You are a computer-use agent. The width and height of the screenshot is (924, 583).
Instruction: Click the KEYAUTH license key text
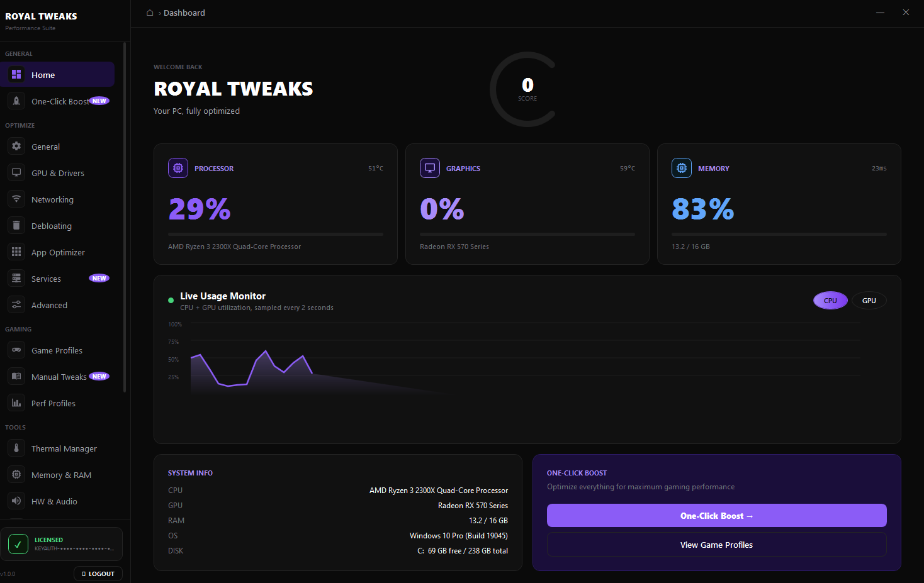(74, 548)
